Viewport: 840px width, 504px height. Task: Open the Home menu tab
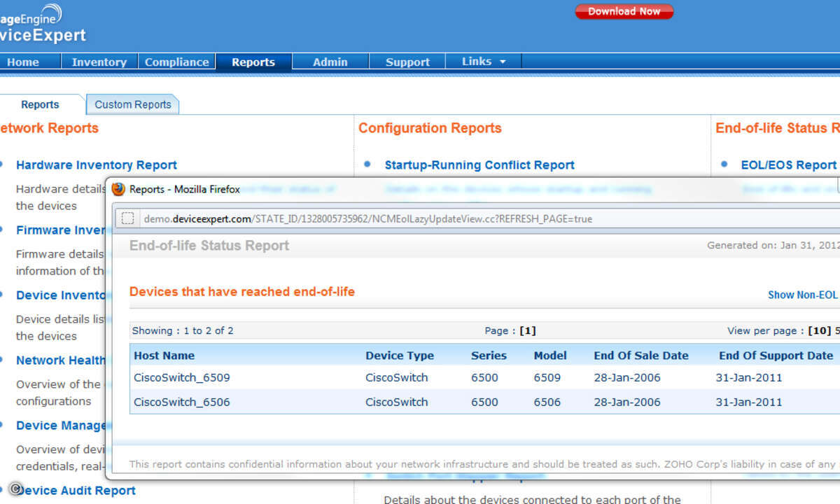23,62
